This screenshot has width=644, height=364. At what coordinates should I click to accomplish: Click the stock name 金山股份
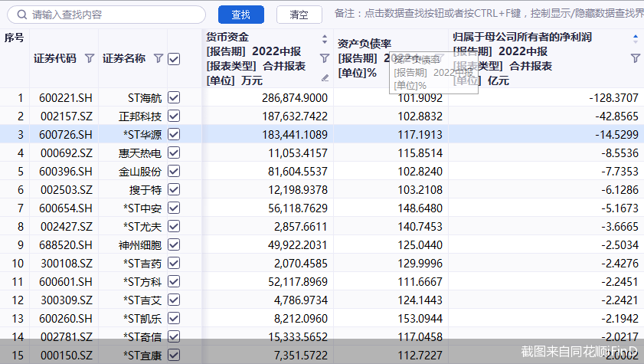coord(140,172)
